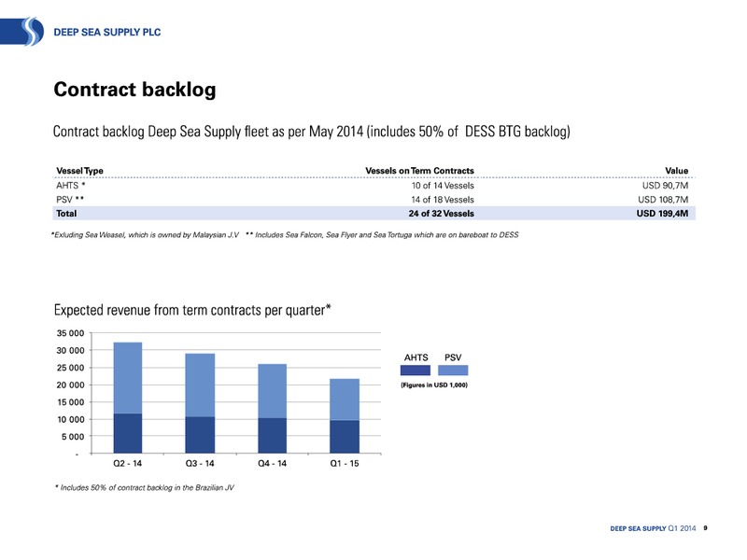The height and width of the screenshot is (560, 747).
Task: Click the light blue PSV legend swatch
Action: click(453, 370)
